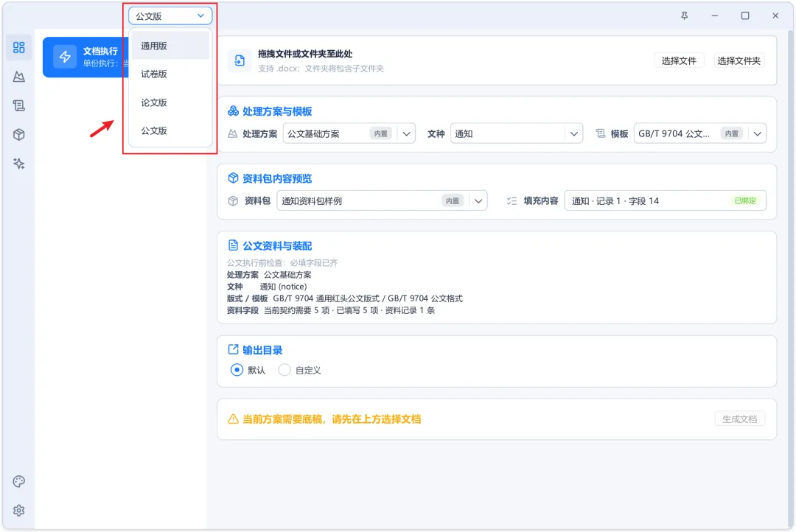The image size is (796, 532).
Task: Choose 公文版 from the edition list
Action: point(170,131)
